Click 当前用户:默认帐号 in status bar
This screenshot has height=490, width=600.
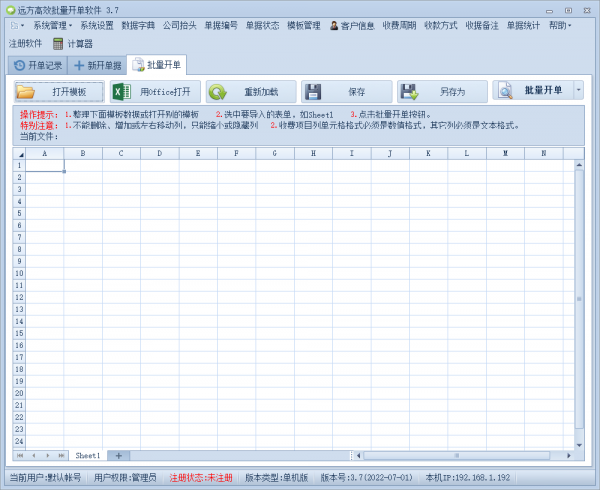click(x=45, y=478)
